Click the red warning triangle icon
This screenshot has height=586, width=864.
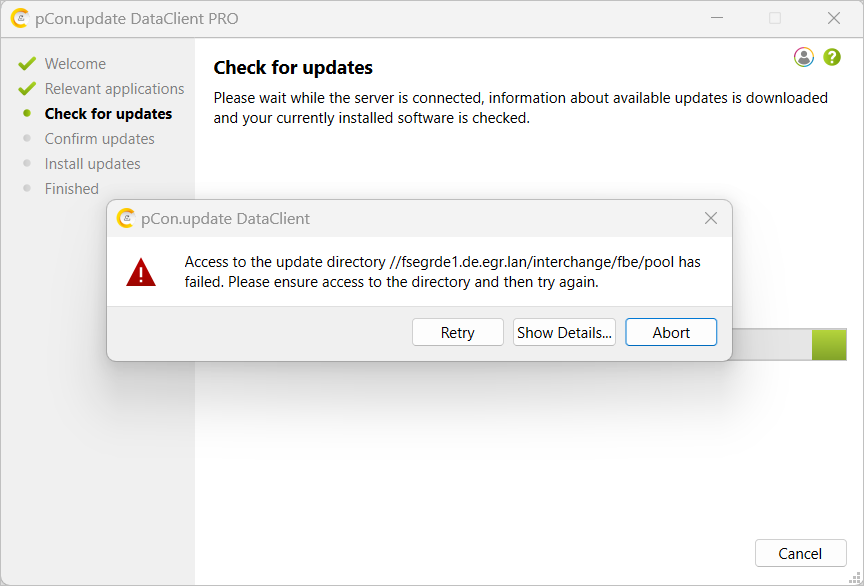pos(141,272)
